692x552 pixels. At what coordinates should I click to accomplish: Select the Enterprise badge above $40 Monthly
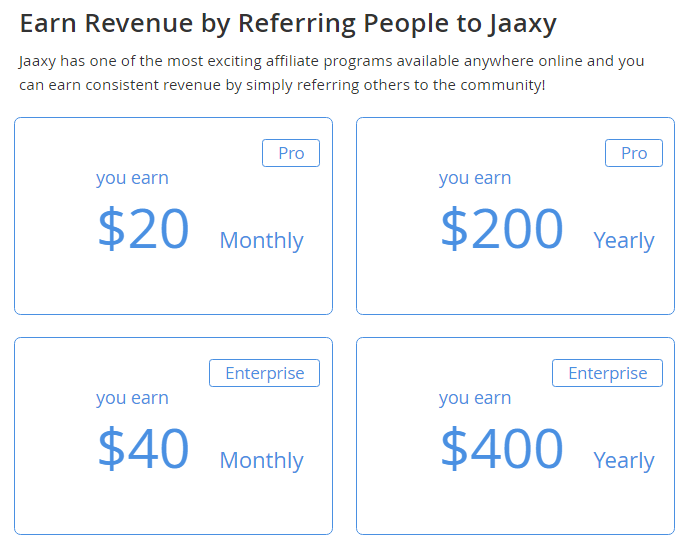pos(264,373)
